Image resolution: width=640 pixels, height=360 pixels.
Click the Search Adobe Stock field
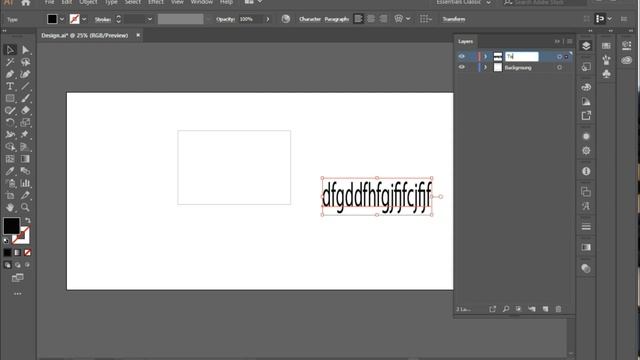[x=545, y=2]
